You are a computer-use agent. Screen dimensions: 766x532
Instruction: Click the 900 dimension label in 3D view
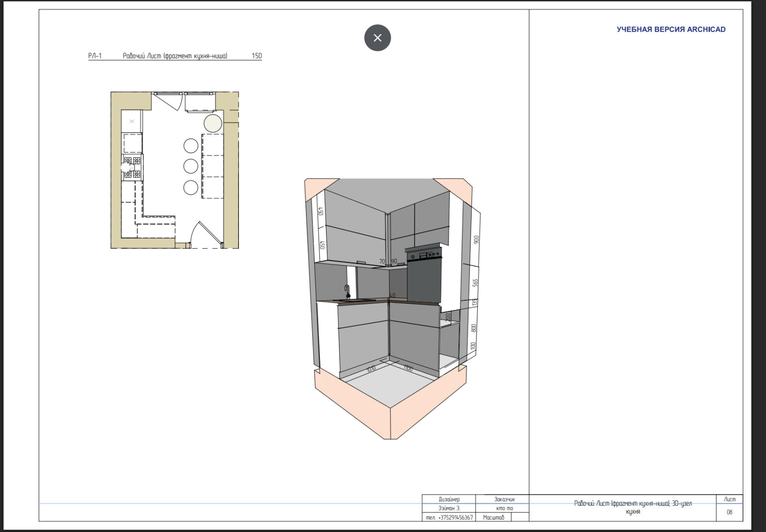click(476, 240)
